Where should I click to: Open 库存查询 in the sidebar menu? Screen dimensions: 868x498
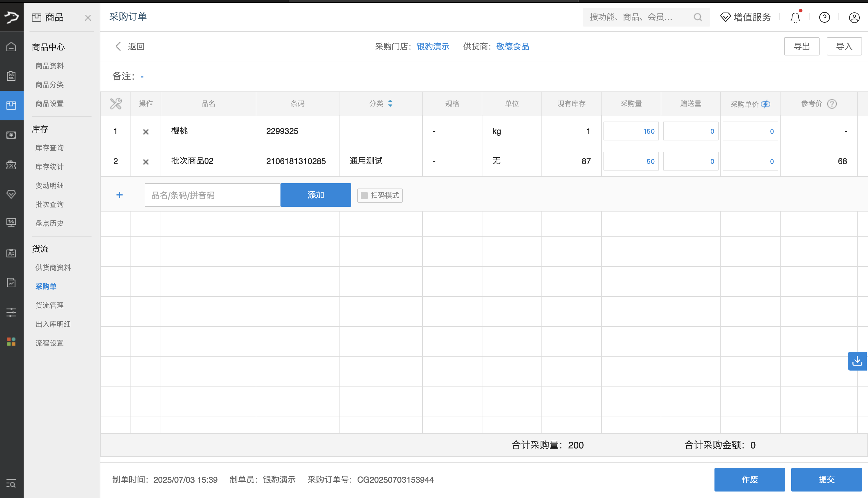tap(50, 148)
